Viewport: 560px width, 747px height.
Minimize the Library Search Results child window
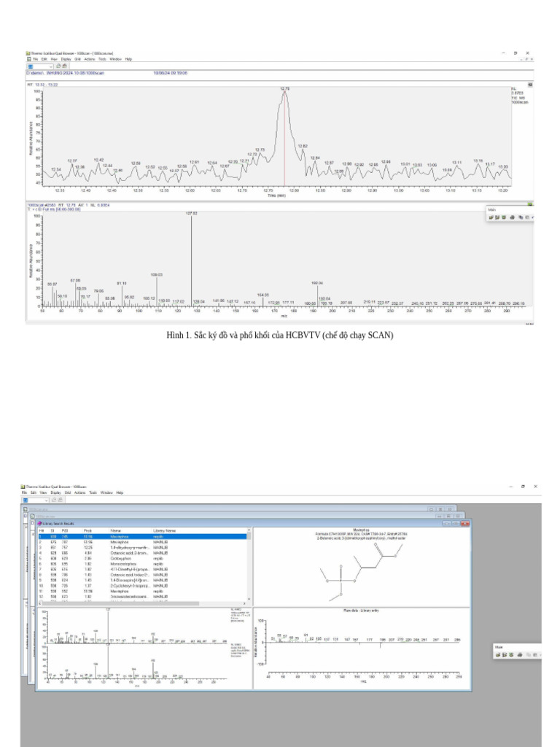(447, 524)
